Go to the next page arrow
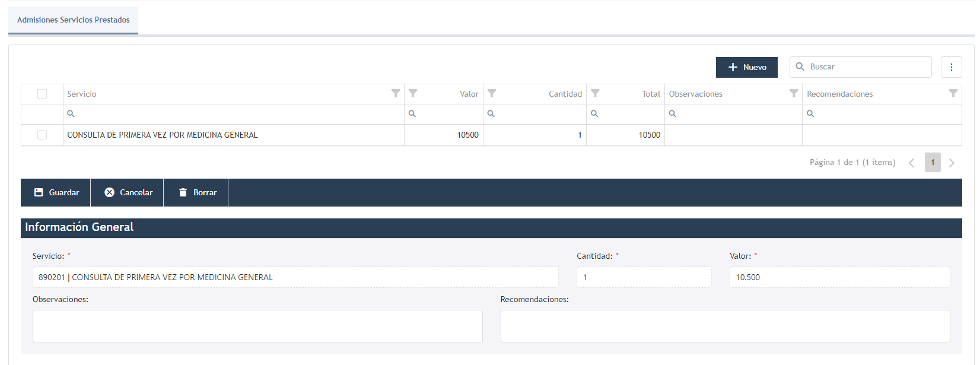 [x=952, y=163]
